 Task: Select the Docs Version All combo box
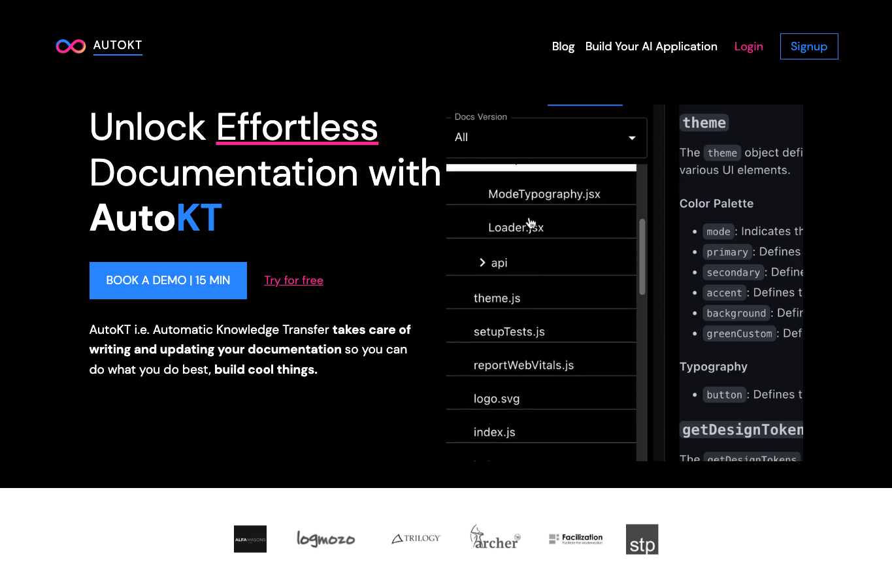(x=546, y=137)
